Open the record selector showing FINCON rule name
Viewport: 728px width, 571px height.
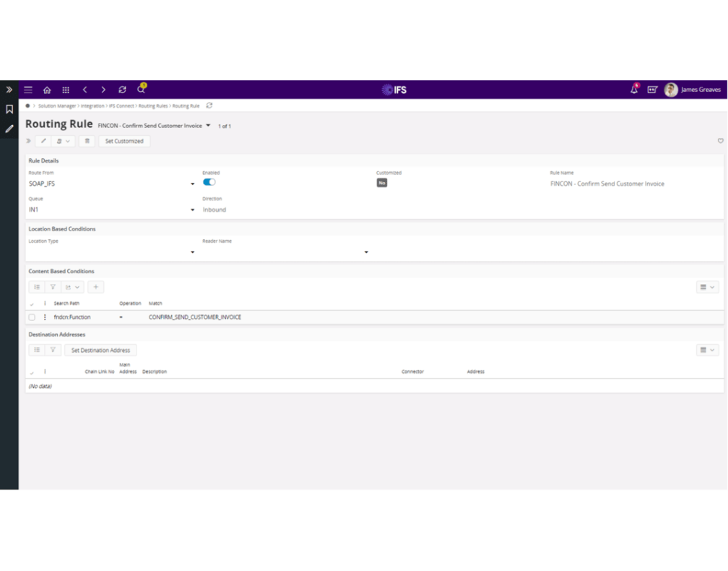click(x=208, y=124)
